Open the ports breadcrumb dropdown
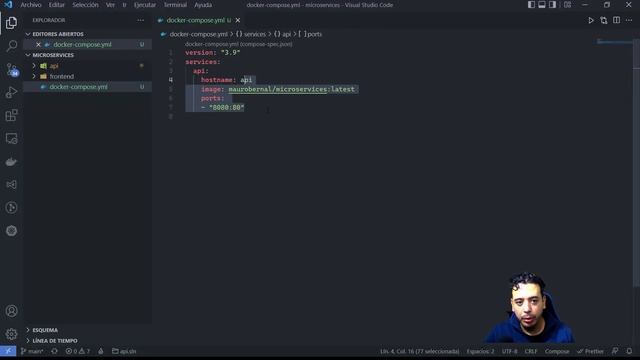The height and width of the screenshot is (360, 640). tap(310, 34)
